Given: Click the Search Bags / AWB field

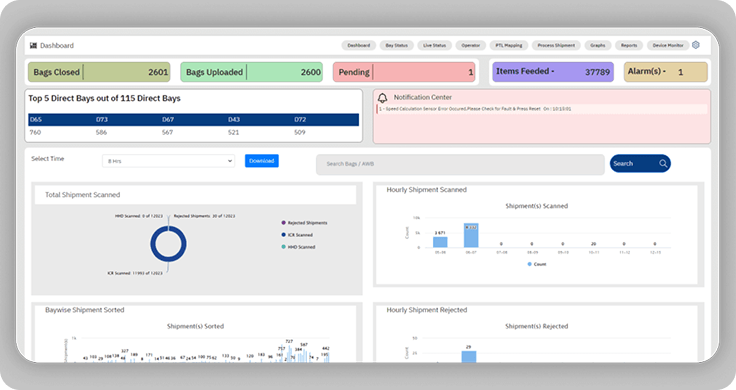Looking at the screenshot, I should (460, 164).
